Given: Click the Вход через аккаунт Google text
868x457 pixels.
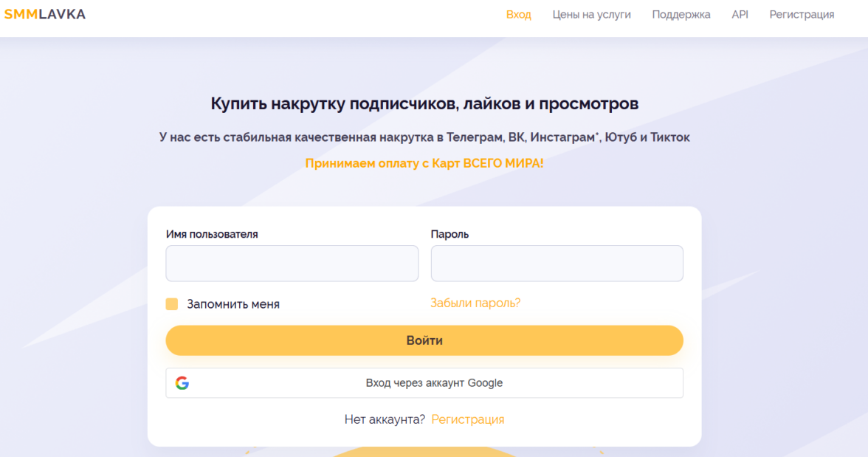Looking at the screenshot, I should [434, 383].
